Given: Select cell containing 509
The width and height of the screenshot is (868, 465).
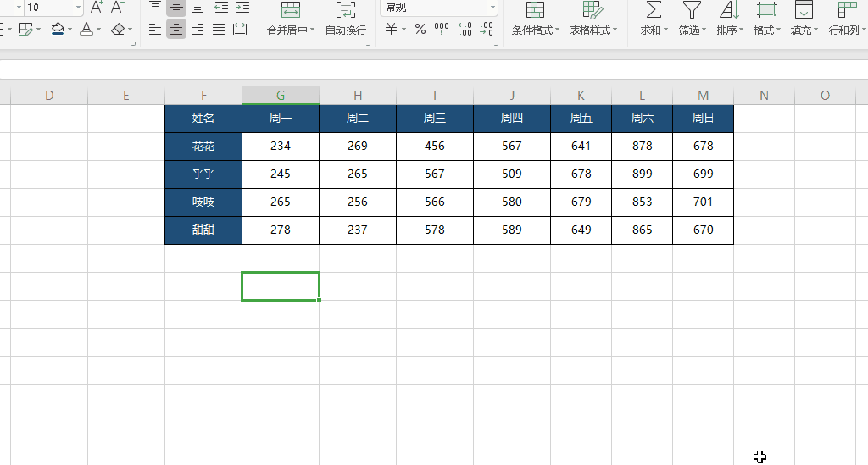Looking at the screenshot, I should point(512,174).
